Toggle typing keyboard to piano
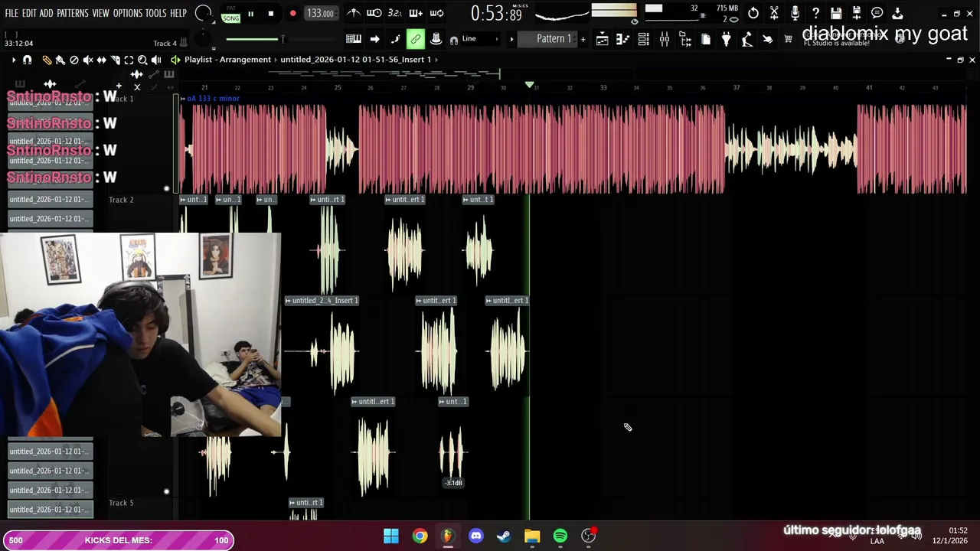Viewport: 980px width, 551px height. pos(354,39)
